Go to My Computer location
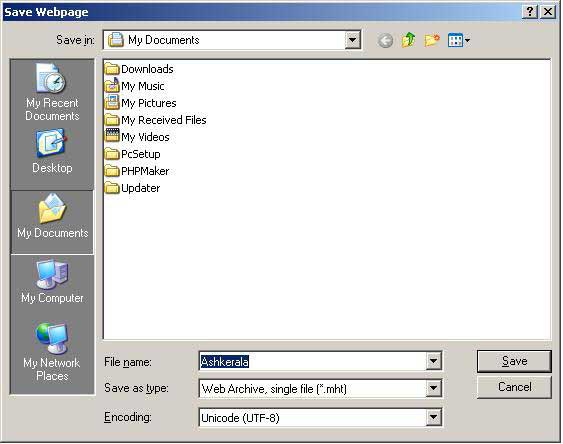The image size is (563, 444). pyautogui.click(x=52, y=282)
